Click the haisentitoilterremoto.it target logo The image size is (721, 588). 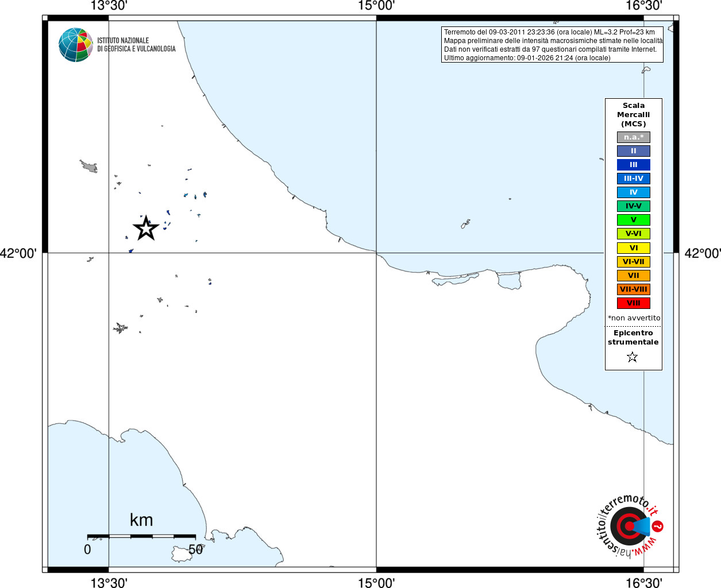[629, 526]
